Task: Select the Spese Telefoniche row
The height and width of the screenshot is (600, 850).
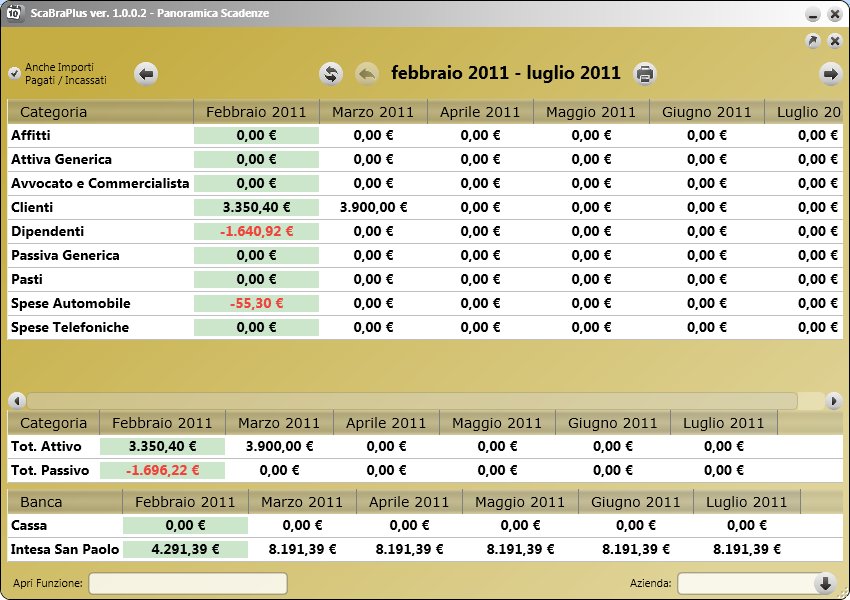Action: [x=425, y=327]
